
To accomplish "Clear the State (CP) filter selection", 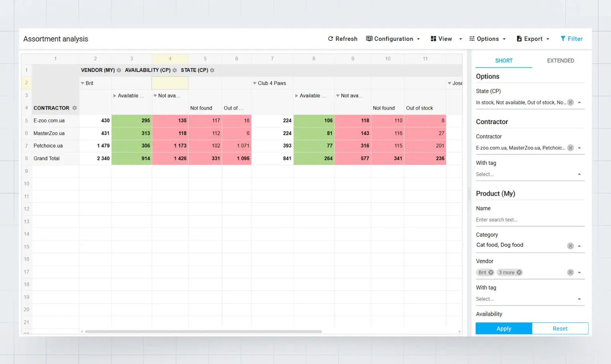I will point(570,103).
